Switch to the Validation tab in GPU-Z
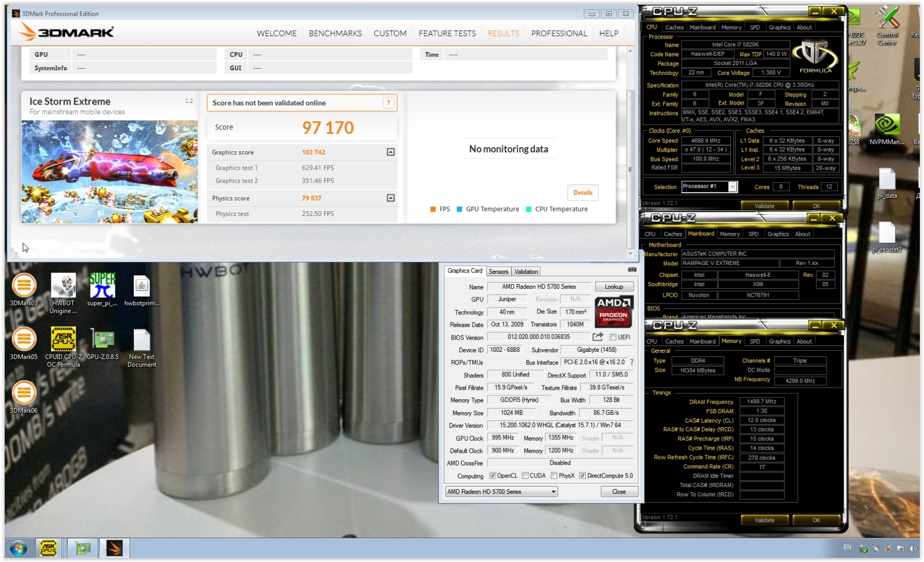Viewport: 924px width, 562px height. 526,272
